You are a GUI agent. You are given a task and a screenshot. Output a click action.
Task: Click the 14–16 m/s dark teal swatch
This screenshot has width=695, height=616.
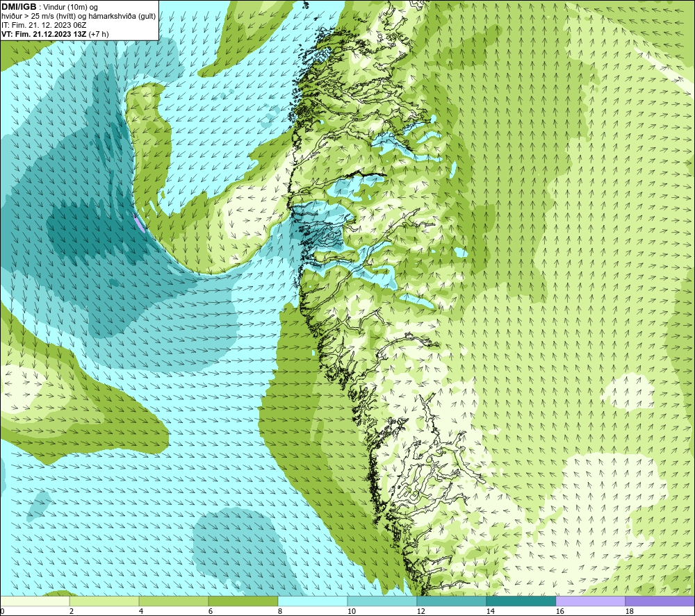521,601
